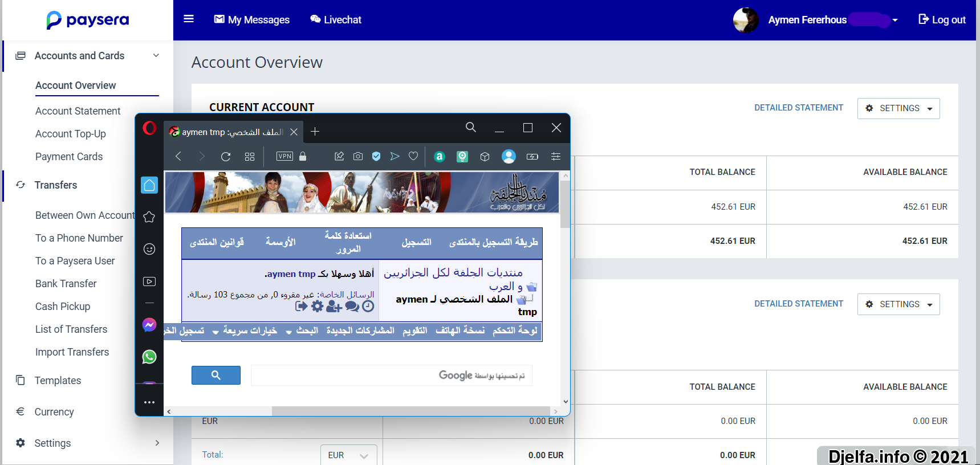Screen dimensions: 980x465
Task: Open My Messages in Paysera header
Action: [x=251, y=20]
